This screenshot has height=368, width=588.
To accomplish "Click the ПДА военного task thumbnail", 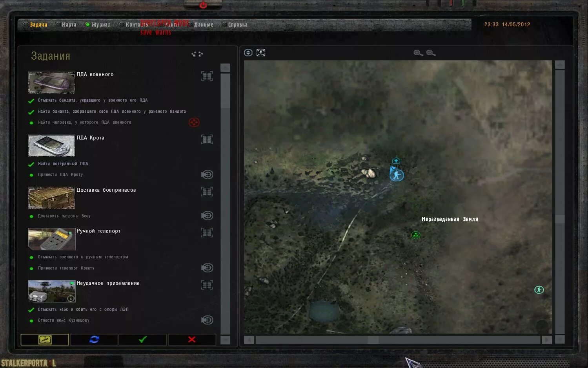I will pos(51,82).
